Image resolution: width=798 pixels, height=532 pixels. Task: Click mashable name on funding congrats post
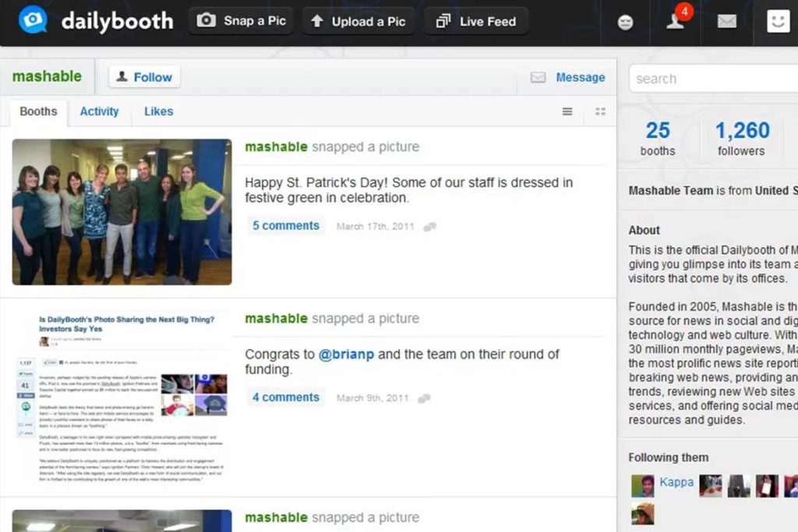click(277, 319)
